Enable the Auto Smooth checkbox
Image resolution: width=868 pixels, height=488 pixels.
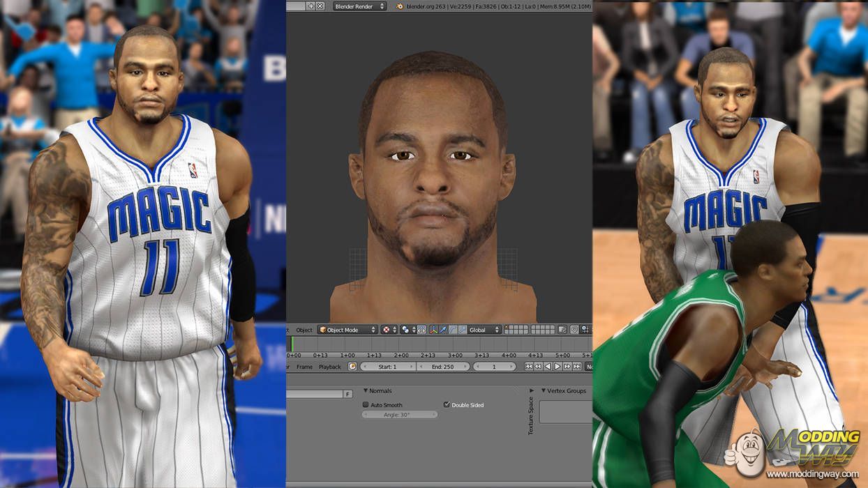coord(366,405)
